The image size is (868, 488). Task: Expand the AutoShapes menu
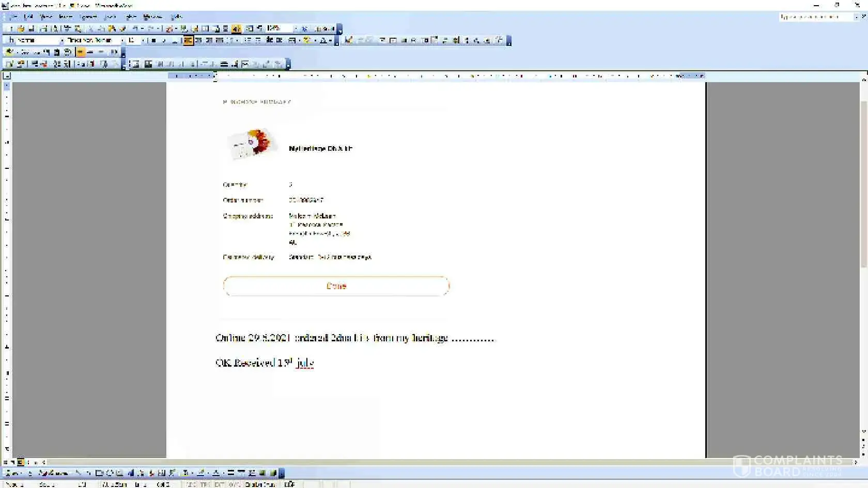tap(54, 473)
